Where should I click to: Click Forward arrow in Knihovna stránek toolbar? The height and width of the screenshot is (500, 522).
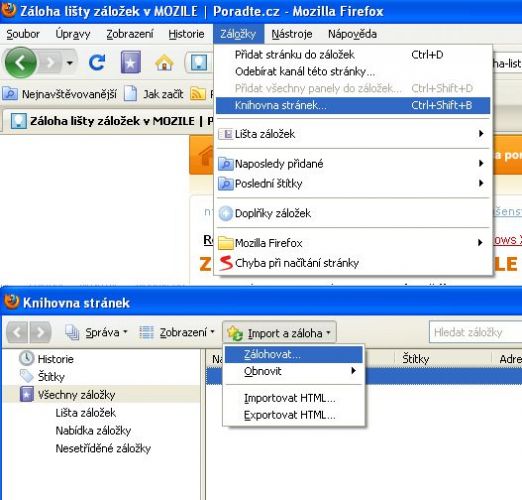click(40, 332)
